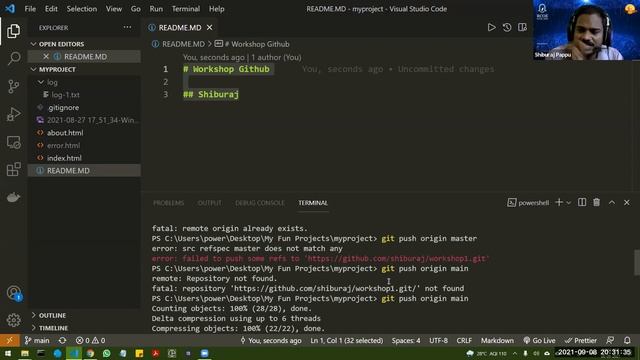Viewport: 640px width, 360px height.
Task: Click Prettier in the status bar
Action: pyautogui.click(x=580, y=340)
